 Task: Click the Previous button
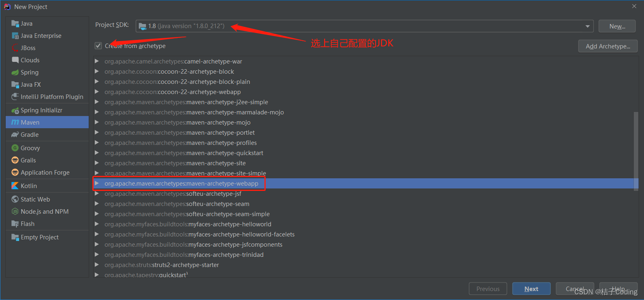[x=488, y=289]
